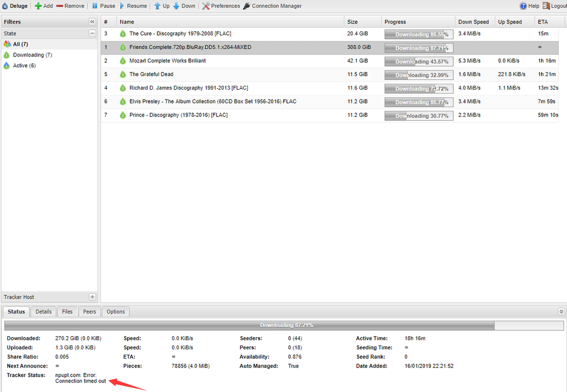The image size is (567, 392).
Task: Open the Options tab
Action: point(116,312)
